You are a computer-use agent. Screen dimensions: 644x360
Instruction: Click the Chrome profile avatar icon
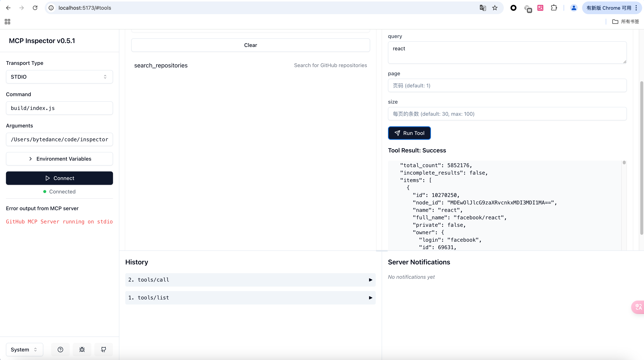click(x=574, y=8)
